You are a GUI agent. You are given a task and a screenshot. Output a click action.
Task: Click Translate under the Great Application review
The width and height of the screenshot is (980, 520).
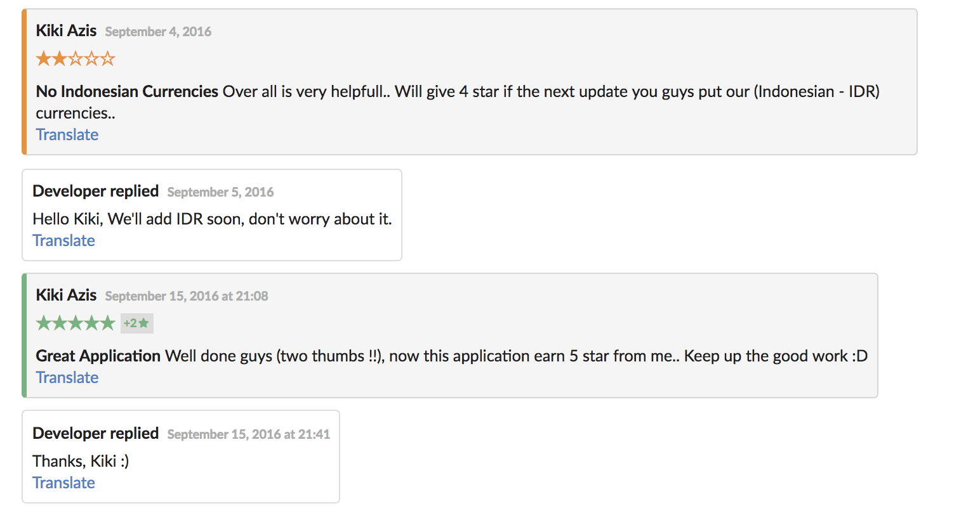pyautogui.click(x=67, y=377)
